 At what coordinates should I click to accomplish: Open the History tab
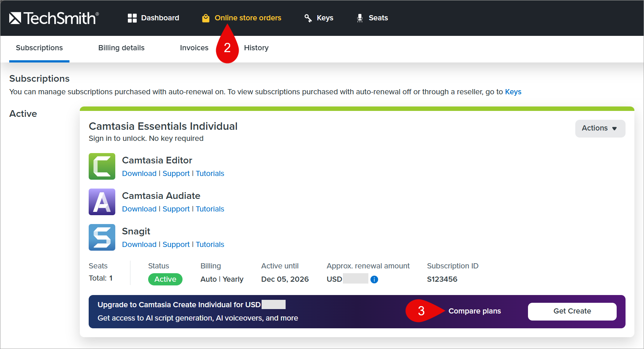pyautogui.click(x=256, y=48)
